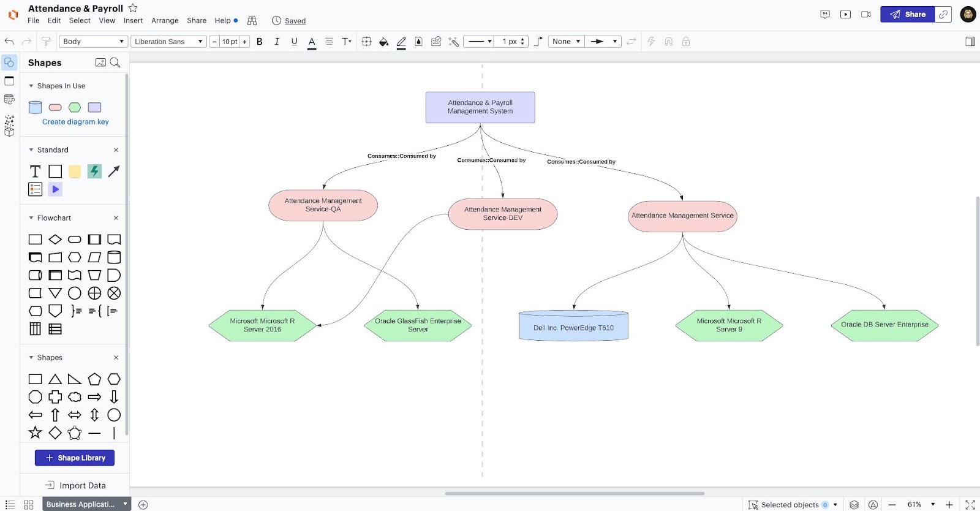The height and width of the screenshot is (511, 980).
Task: Collapse the Shapes In Use section
Action: click(31, 86)
